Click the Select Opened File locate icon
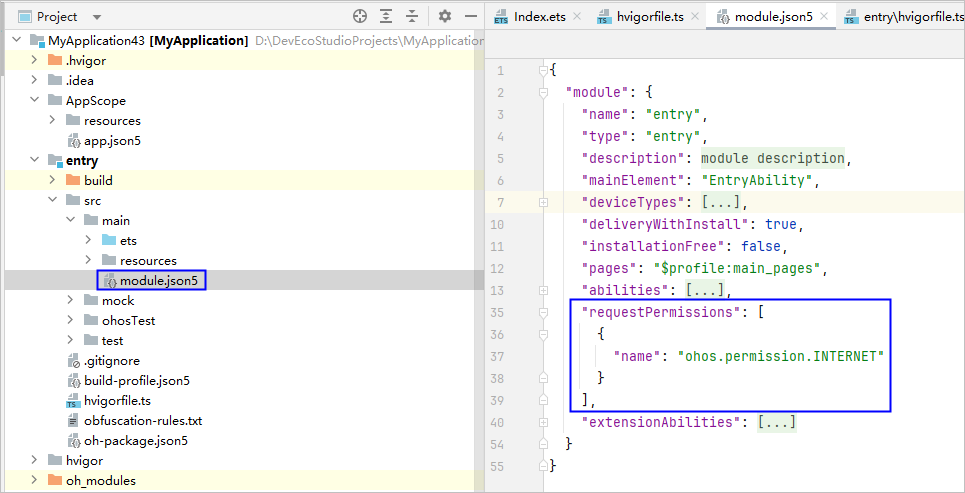The height and width of the screenshot is (493, 965). click(x=360, y=16)
